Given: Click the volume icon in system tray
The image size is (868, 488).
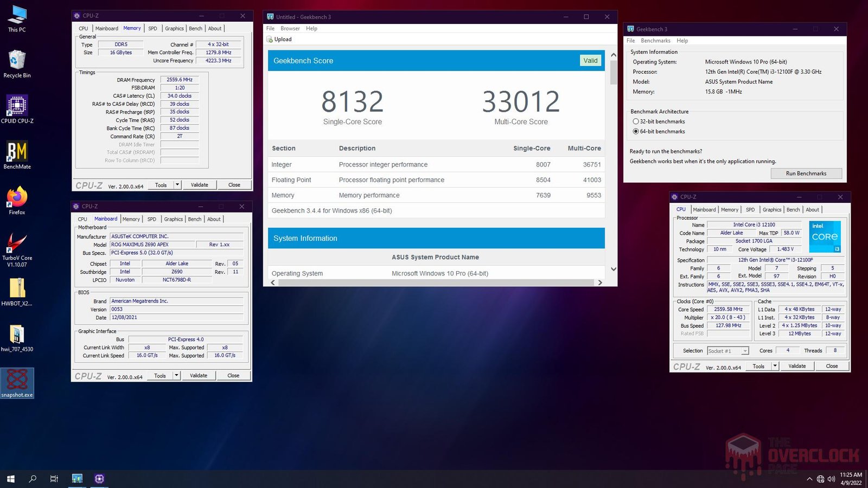Looking at the screenshot, I should tap(831, 479).
